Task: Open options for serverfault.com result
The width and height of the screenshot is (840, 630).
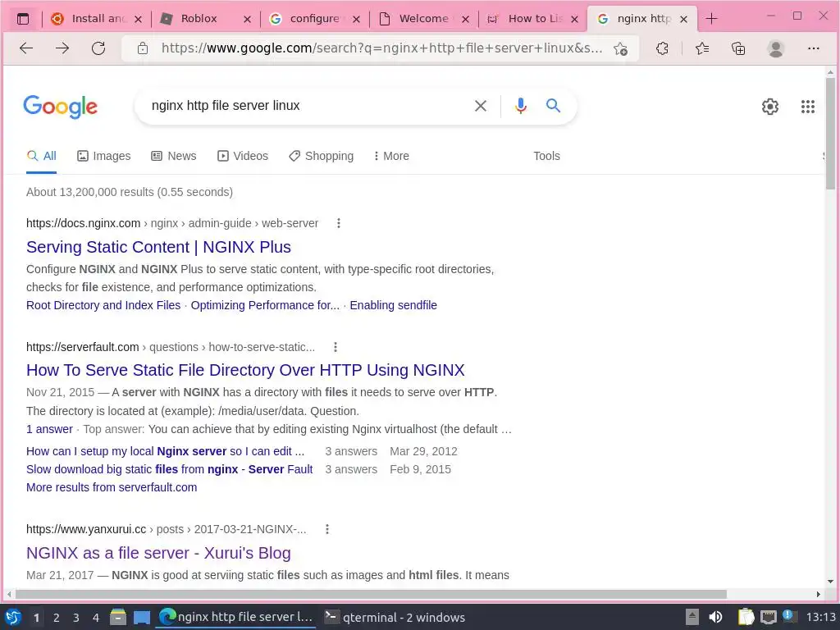Action: [x=336, y=347]
